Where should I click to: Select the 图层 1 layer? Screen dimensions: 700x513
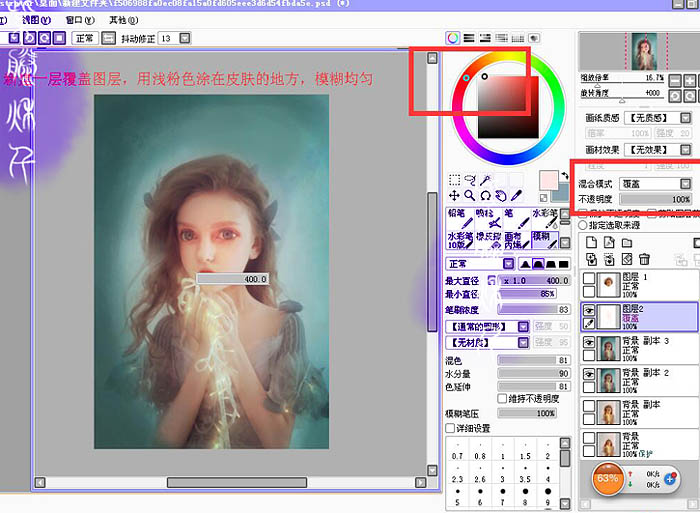[639, 284]
